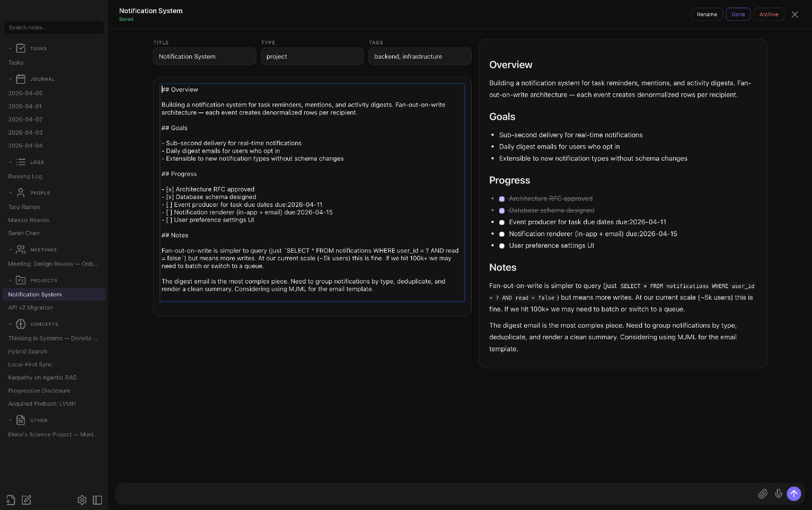Click the Meetings group icon
Image resolution: width=812 pixels, height=510 pixels.
21,249
